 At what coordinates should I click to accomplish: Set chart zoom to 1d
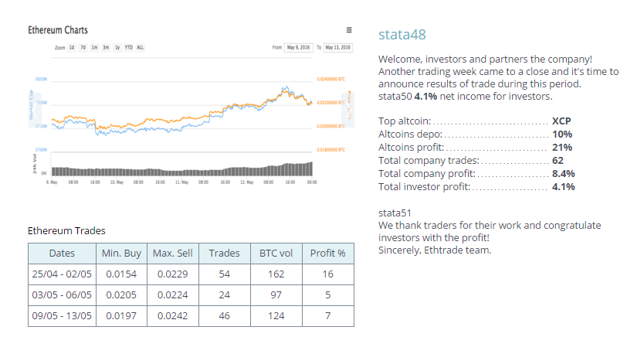coord(72,48)
